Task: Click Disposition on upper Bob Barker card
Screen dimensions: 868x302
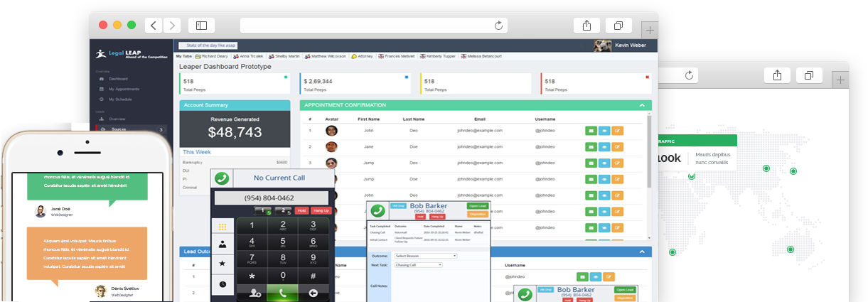Action: pos(477,214)
